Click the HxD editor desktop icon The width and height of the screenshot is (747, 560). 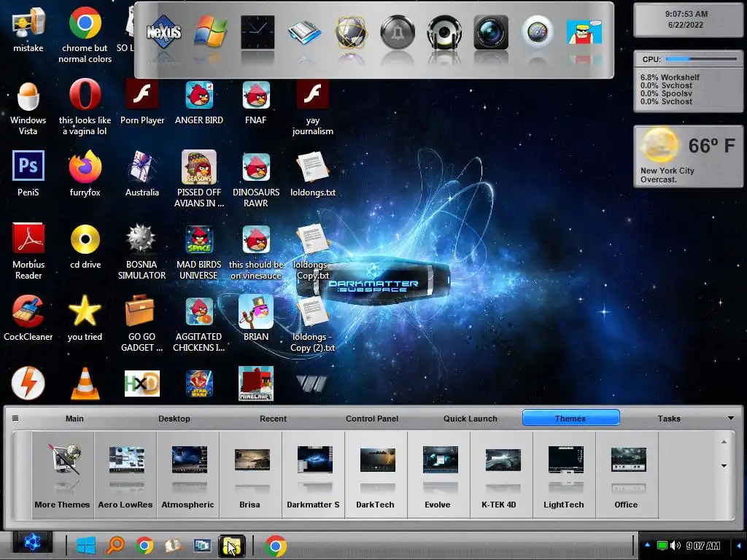click(x=142, y=384)
